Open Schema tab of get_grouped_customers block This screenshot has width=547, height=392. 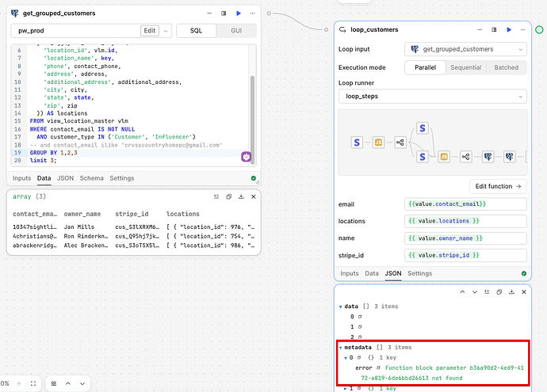[91, 178]
